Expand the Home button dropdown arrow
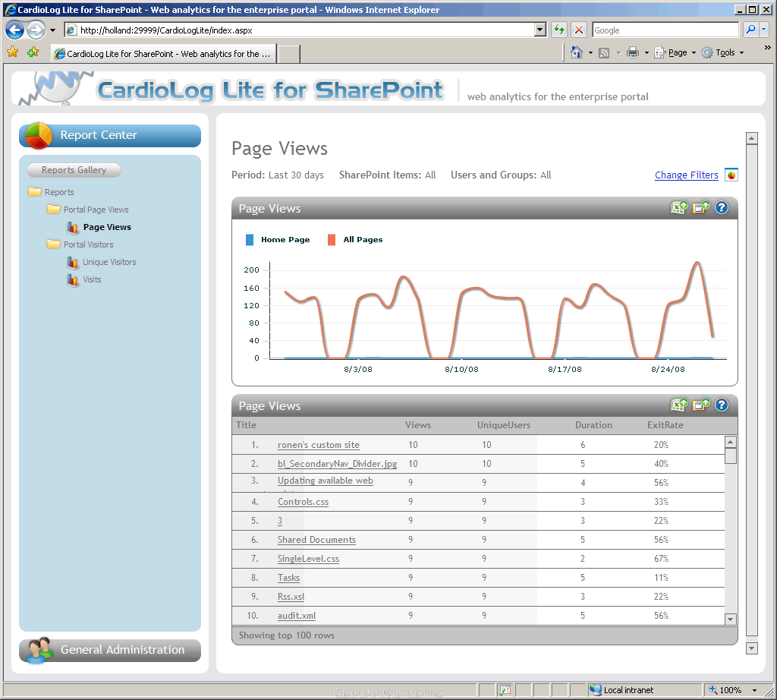Screen dimensions: 777x700 click(590, 52)
